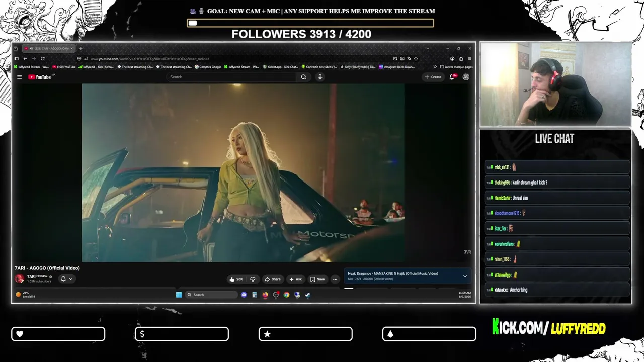The width and height of the screenshot is (644, 362).
Task: Open more actions ellipsis under the video
Action: coord(335,279)
